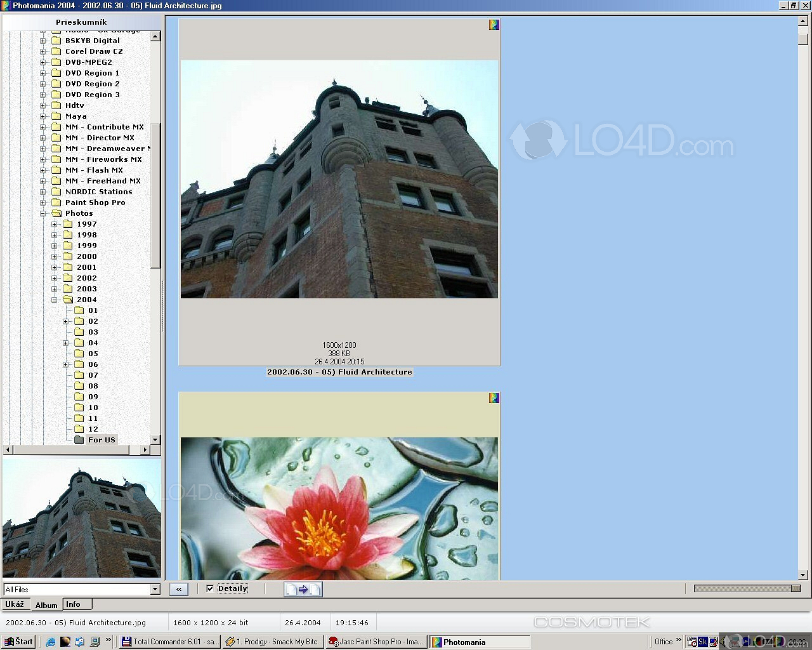Switch to Total Commander 6.01 taskbar button
The image size is (812, 650).
(x=170, y=642)
